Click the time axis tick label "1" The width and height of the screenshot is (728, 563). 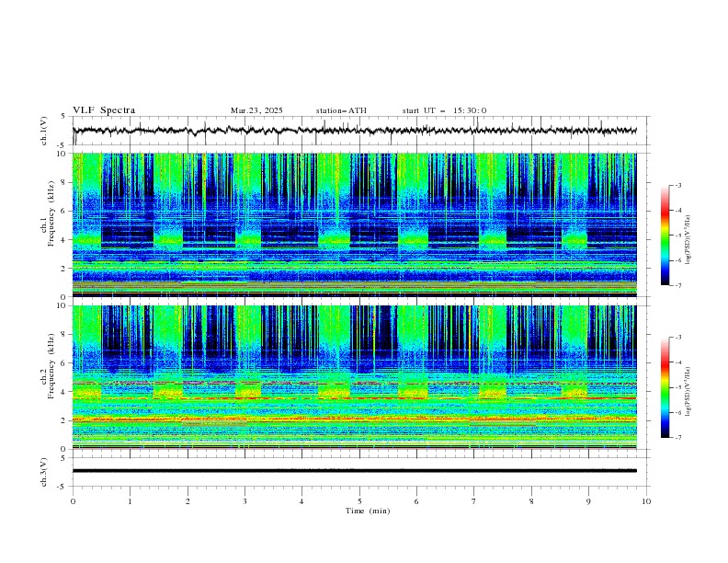(x=130, y=501)
